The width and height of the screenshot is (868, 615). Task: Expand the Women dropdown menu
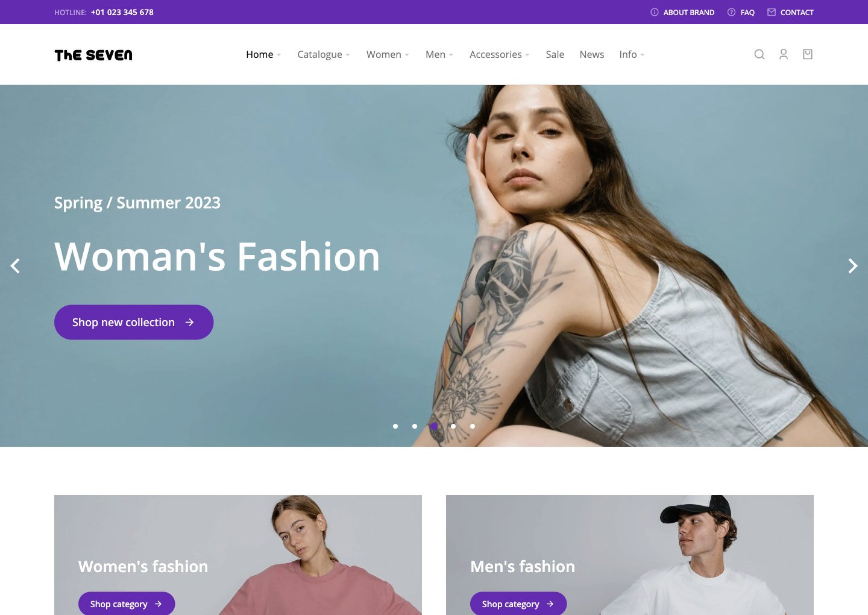tap(388, 54)
